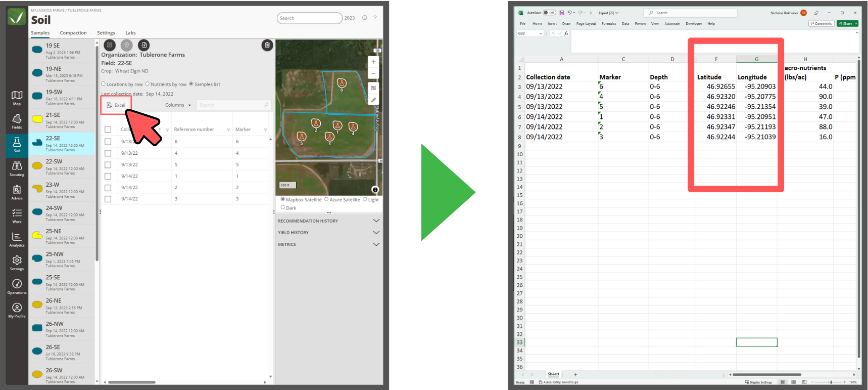
Task: Click the smiley feedback icon
Action: [x=364, y=18]
